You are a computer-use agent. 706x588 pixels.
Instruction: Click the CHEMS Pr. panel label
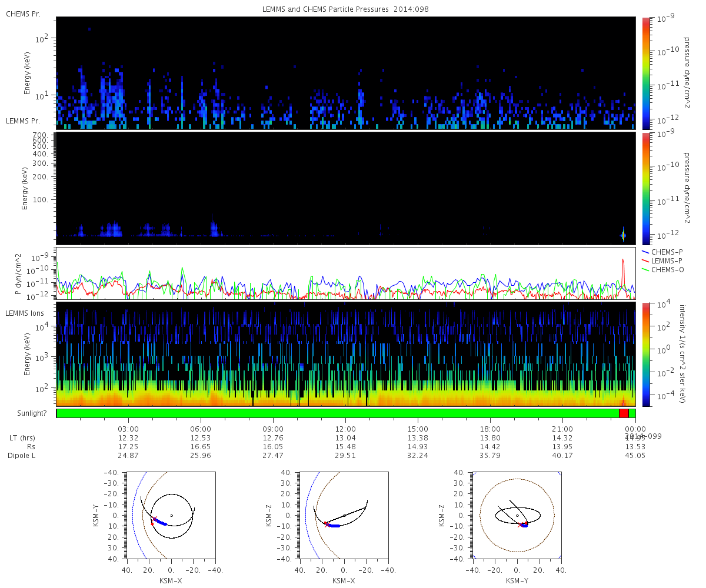click(x=23, y=14)
